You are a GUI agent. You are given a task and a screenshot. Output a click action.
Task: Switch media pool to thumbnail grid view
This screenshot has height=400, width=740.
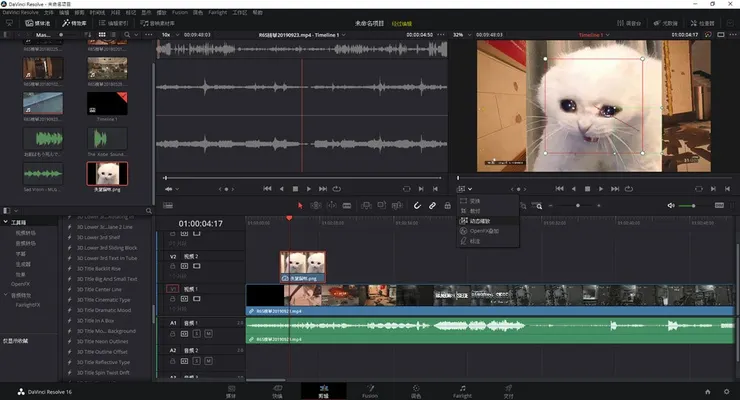tap(102, 35)
